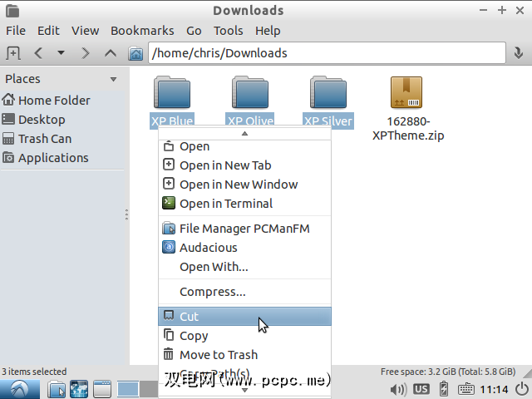
Task: Click the battery tray icon
Action: point(443,389)
